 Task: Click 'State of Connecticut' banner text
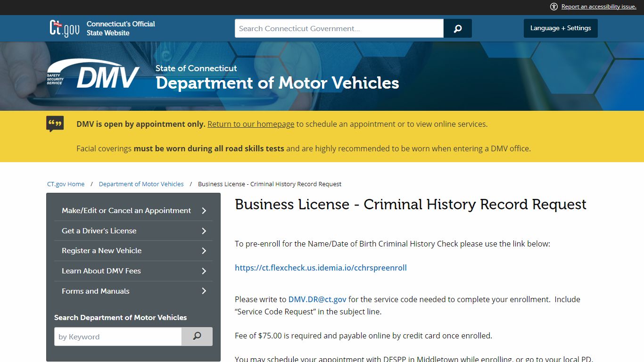click(196, 68)
